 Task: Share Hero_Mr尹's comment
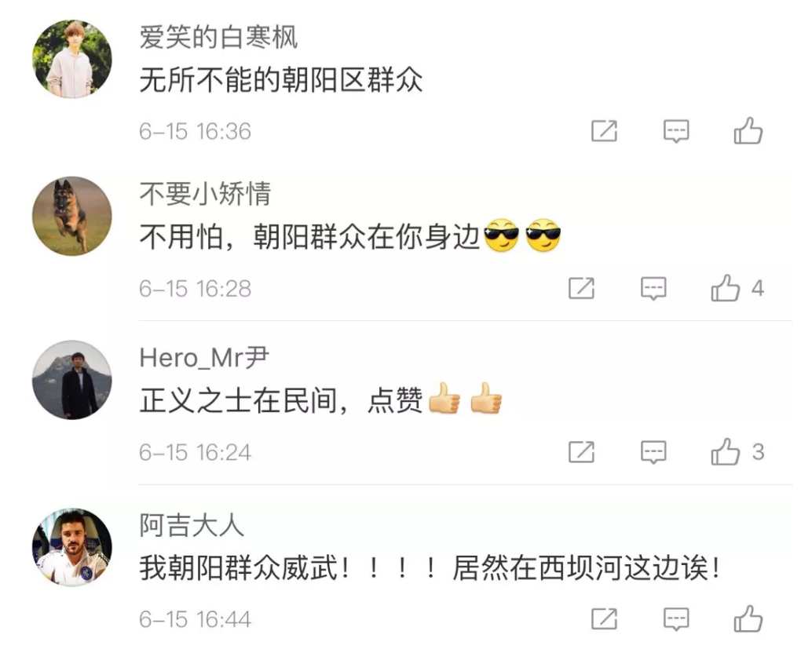tap(582, 452)
